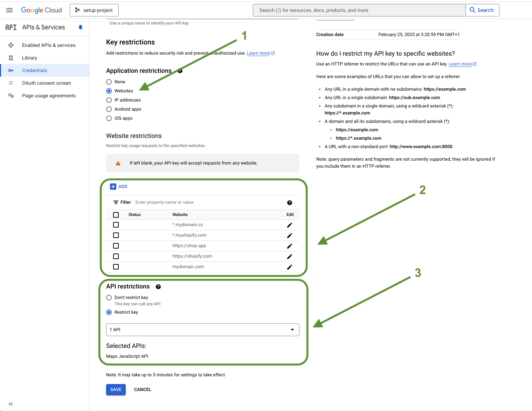Open the Application restrictions help icon
The height and width of the screenshot is (411, 532).
pyautogui.click(x=180, y=71)
